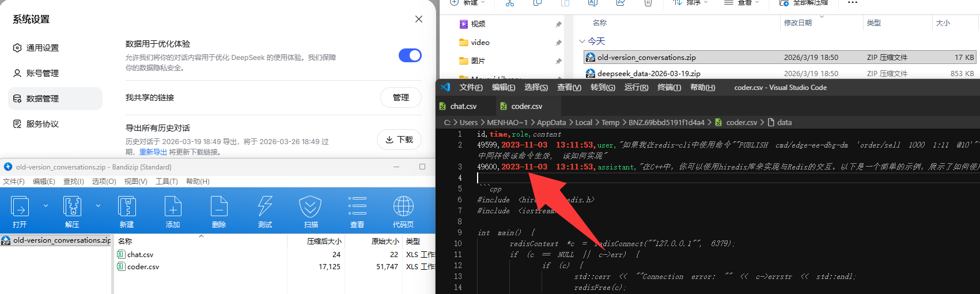Select old-version_conversations.zip in Bandizip tree

[x=56, y=240]
